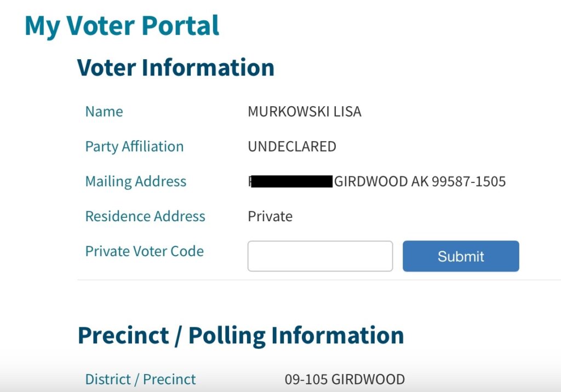Click the Submit button
The height and width of the screenshot is (392, 561).
(461, 256)
